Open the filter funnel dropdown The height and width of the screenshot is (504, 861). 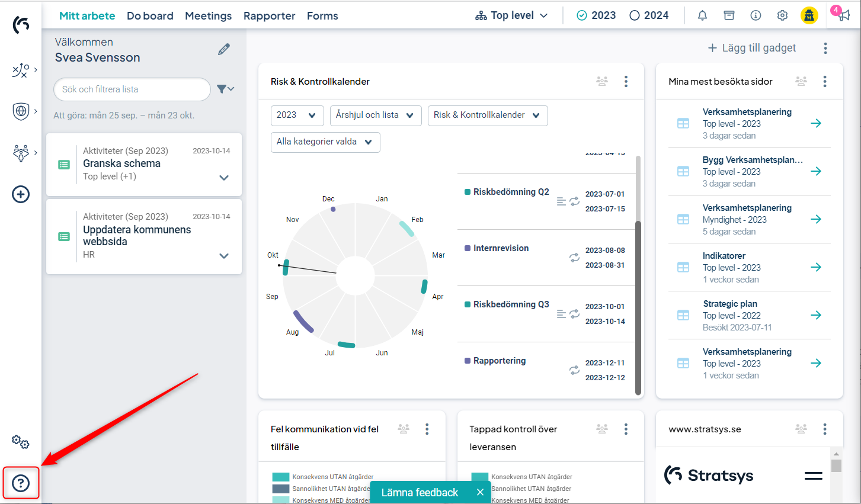pyautogui.click(x=225, y=89)
